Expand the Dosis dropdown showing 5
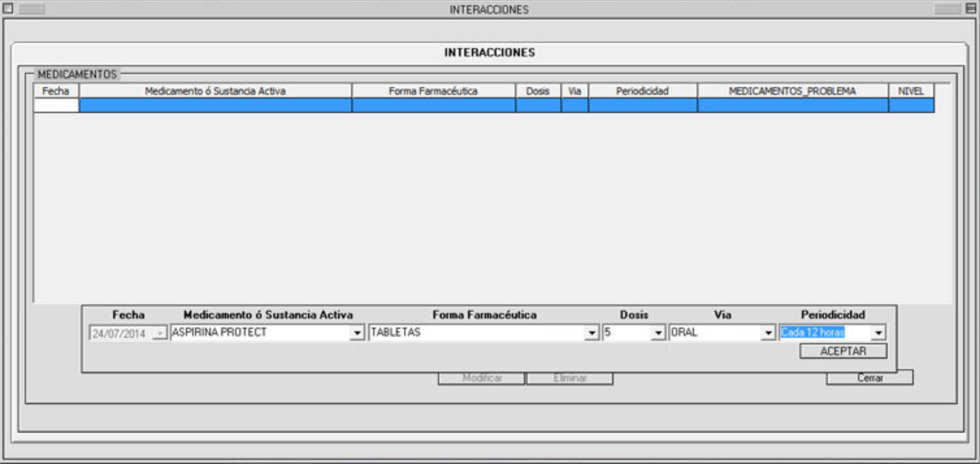This screenshot has height=464, width=980. tap(658, 333)
